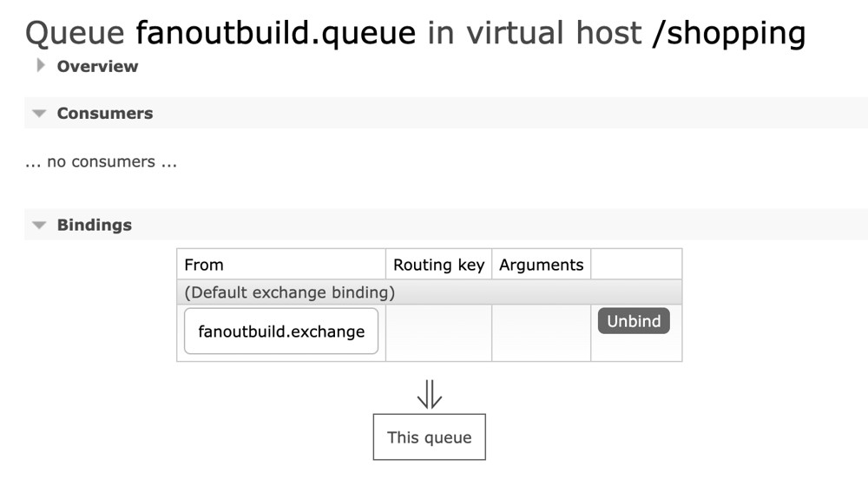Select the "This queue" box
868x479 pixels.
click(429, 437)
